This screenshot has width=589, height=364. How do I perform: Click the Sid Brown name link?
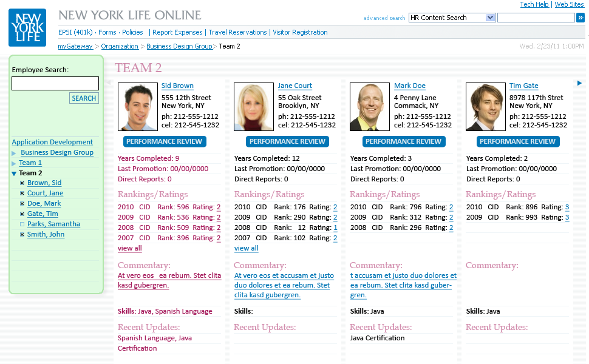(177, 86)
